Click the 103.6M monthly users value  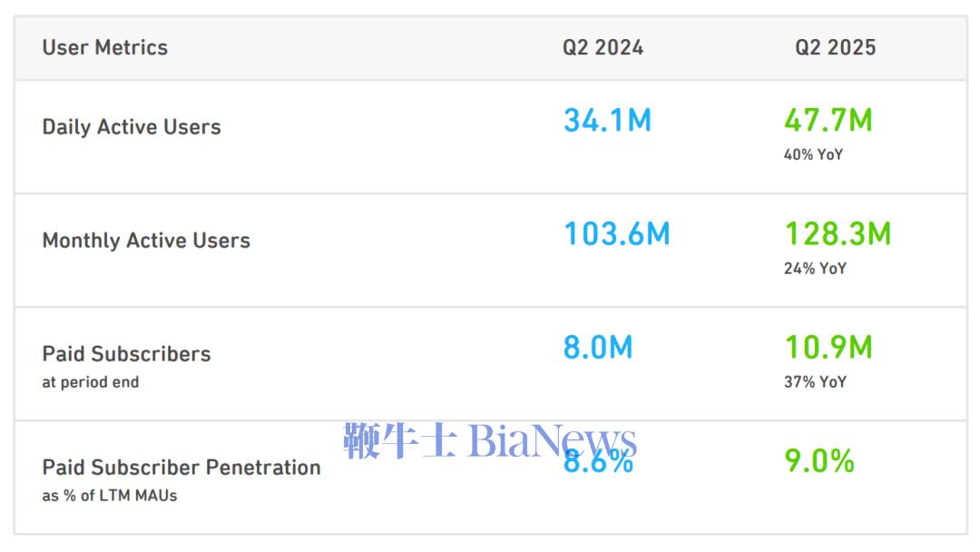click(617, 234)
